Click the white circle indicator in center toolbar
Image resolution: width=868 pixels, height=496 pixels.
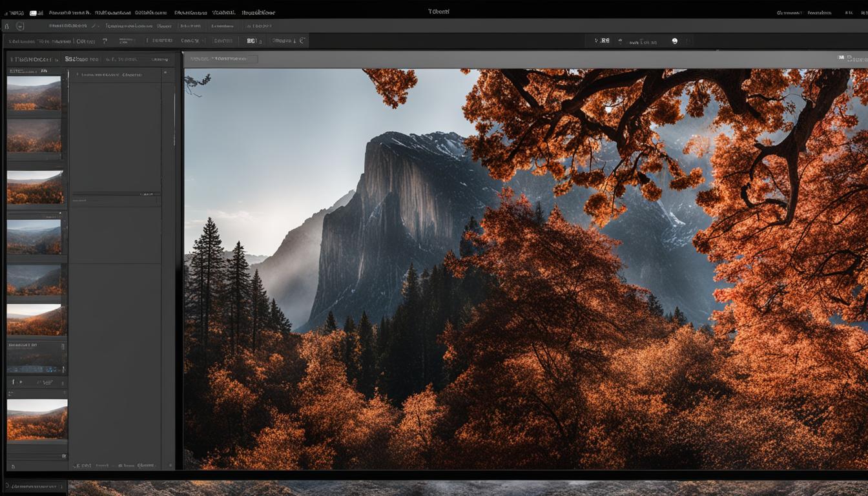tap(674, 41)
